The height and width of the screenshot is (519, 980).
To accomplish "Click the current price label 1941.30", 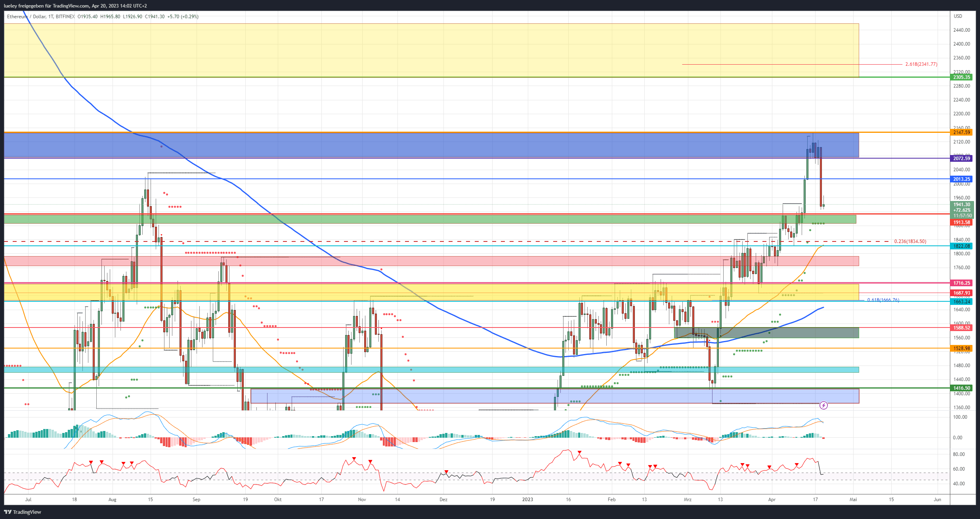I will point(961,205).
